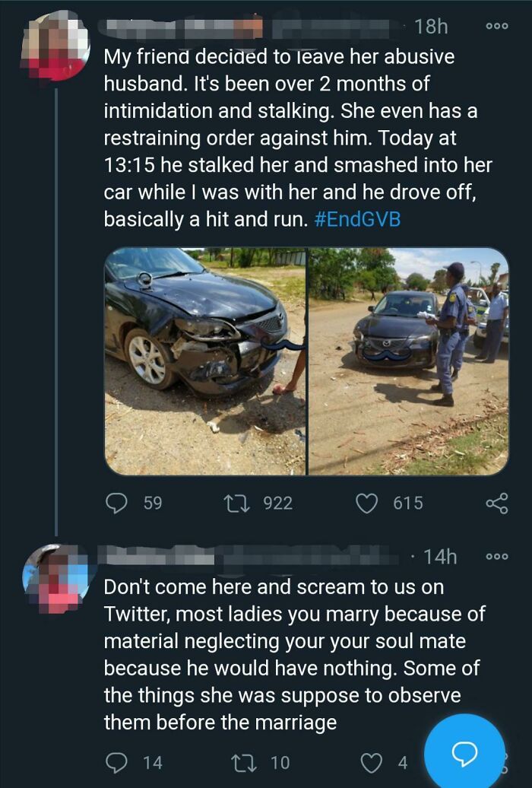Open the more options menu on the 14h reply

point(496,557)
